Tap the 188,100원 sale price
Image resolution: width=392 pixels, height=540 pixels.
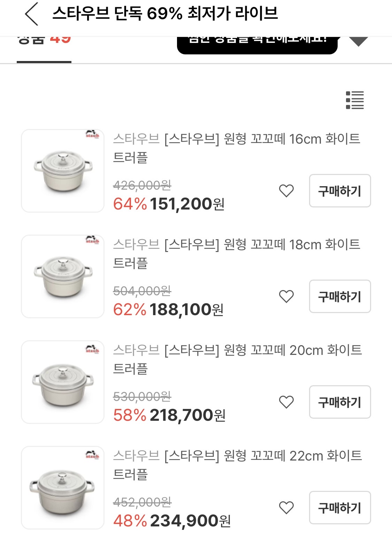point(186,310)
